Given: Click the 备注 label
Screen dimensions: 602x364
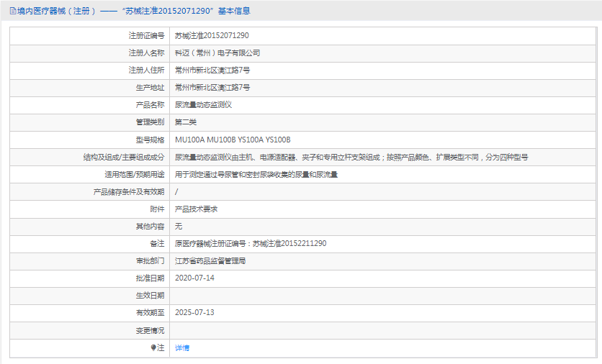Looking at the screenshot, I should [x=157, y=244].
